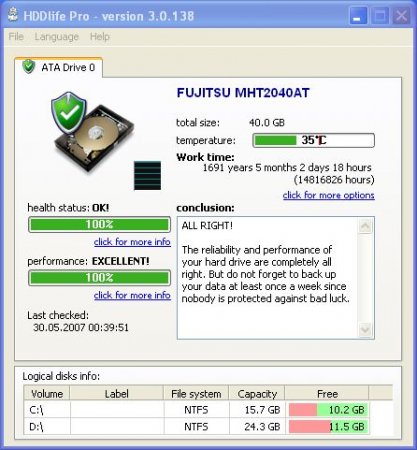
Task: Select the C:\ volume row
Action: point(208,410)
